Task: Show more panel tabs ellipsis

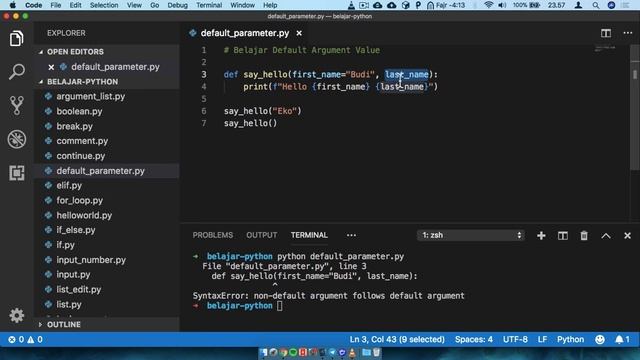Action: tap(351, 235)
